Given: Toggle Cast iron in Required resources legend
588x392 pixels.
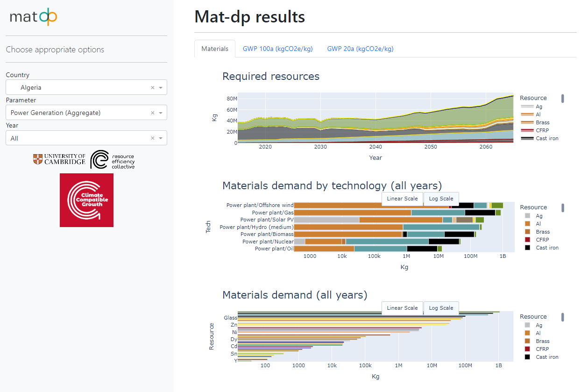Looking at the screenshot, I should pyautogui.click(x=540, y=138).
